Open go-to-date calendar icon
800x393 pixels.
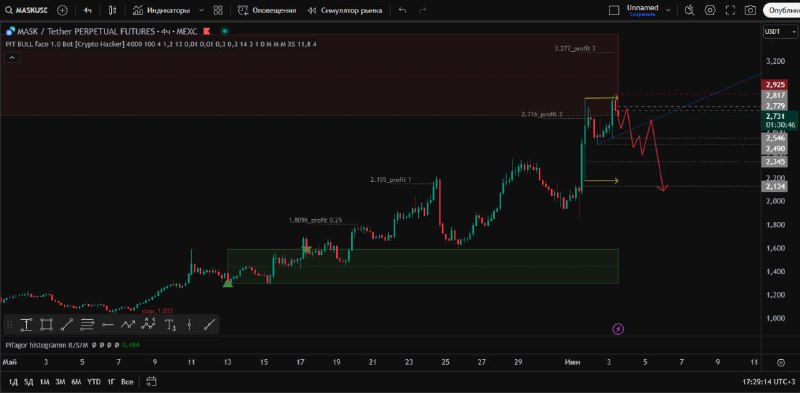tap(151, 381)
